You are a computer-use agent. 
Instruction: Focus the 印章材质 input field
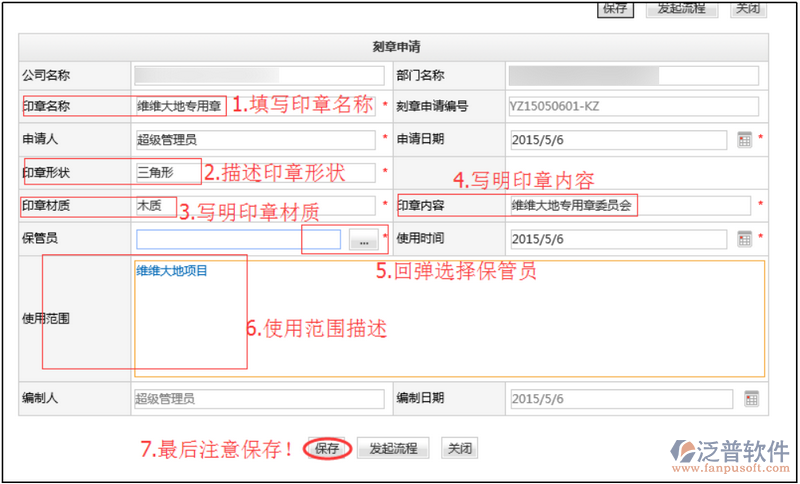point(257,206)
